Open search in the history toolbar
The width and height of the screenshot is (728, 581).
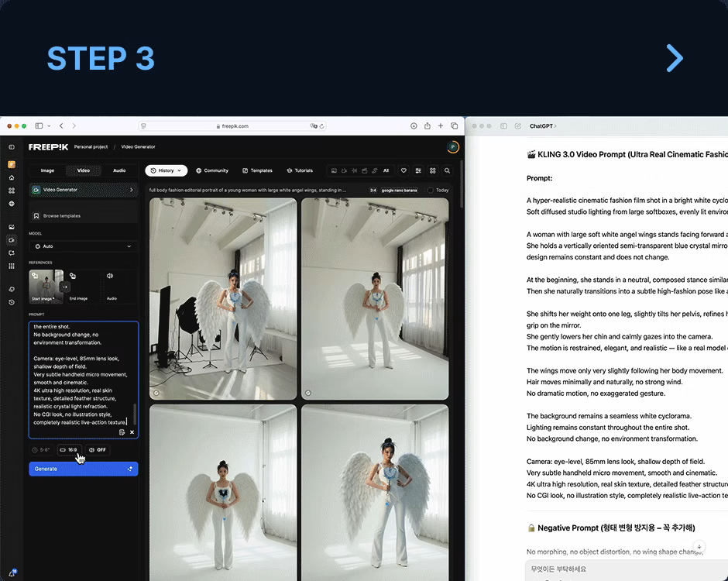[x=447, y=170]
